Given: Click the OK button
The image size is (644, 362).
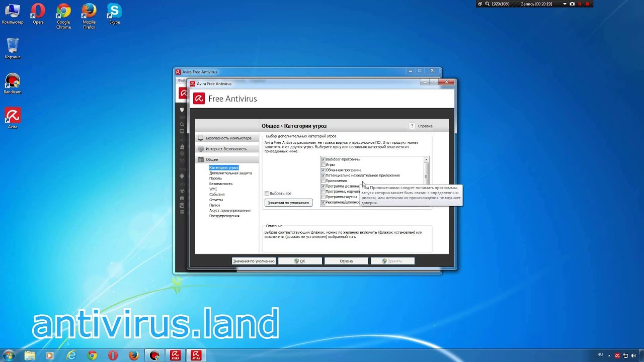Looking at the screenshot, I should click(300, 261).
